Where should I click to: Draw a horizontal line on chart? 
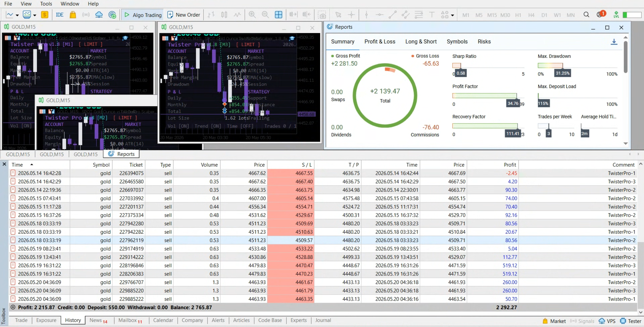tap(379, 15)
